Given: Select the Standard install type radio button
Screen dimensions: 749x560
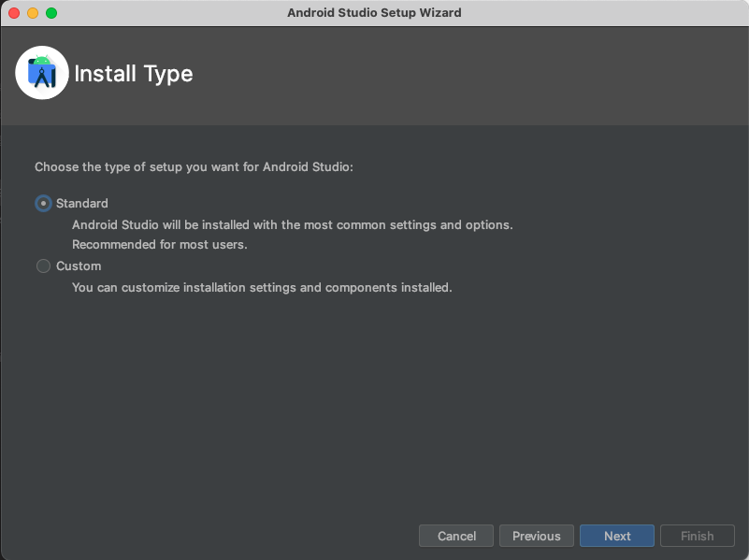Looking at the screenshot, I should pos(43,204).
